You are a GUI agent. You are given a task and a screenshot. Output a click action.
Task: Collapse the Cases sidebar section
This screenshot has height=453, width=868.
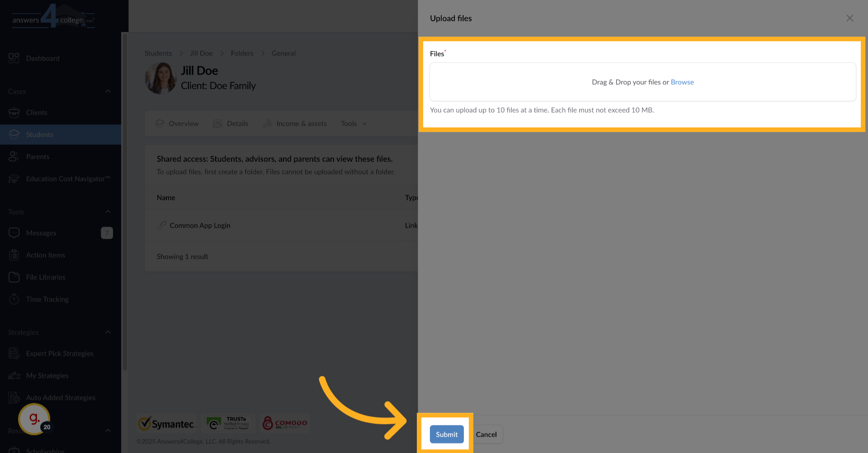[108, 91]
